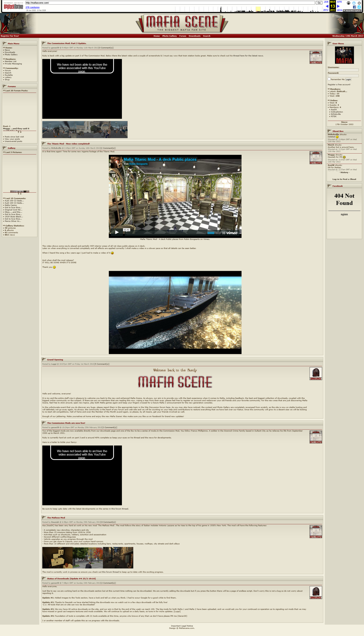364x636 pixels.
Task: Click Vimeo uploader avatar thumbnail
Action: 116,162
